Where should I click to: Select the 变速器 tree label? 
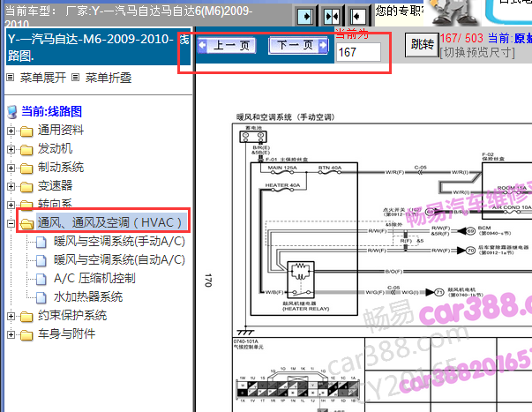coord(55,185)
